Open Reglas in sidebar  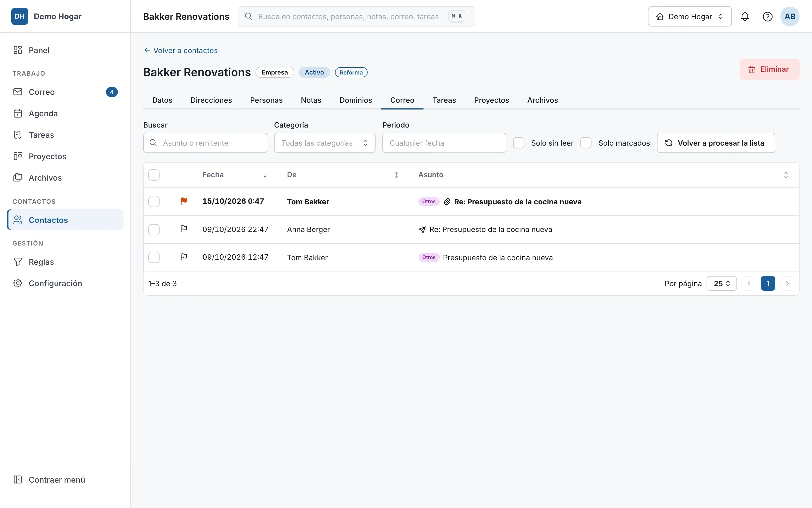click(65, 262)
